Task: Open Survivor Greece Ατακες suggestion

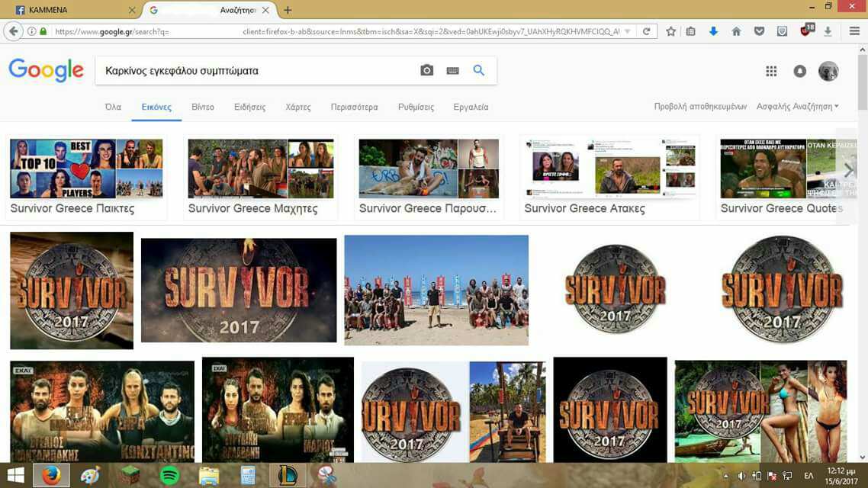Action: point(609,177)
